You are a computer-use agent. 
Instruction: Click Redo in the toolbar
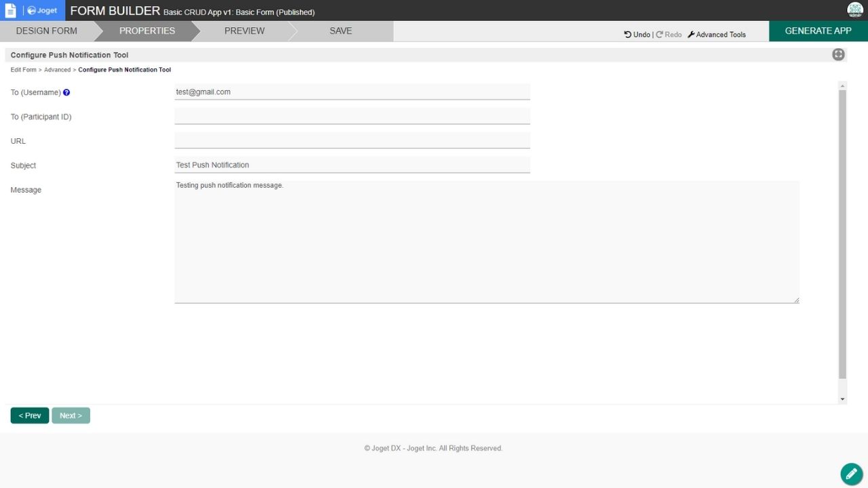coord(669,35)
